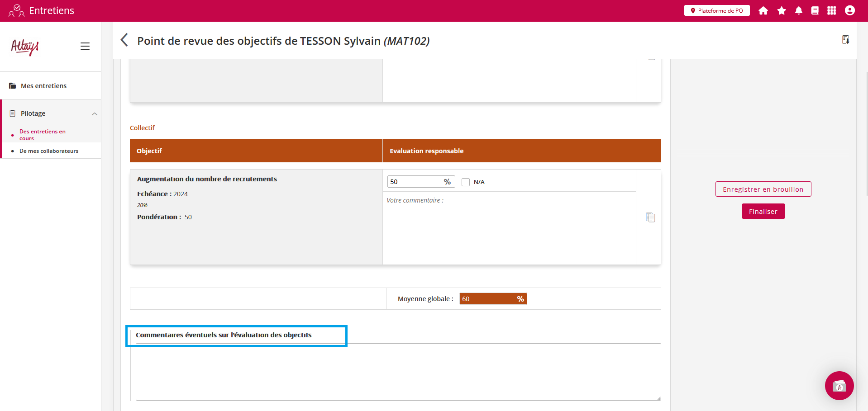The width and height of the screenshot is (868, 411).
Task: Open the apps grid menu
Action: click(831, 11)
